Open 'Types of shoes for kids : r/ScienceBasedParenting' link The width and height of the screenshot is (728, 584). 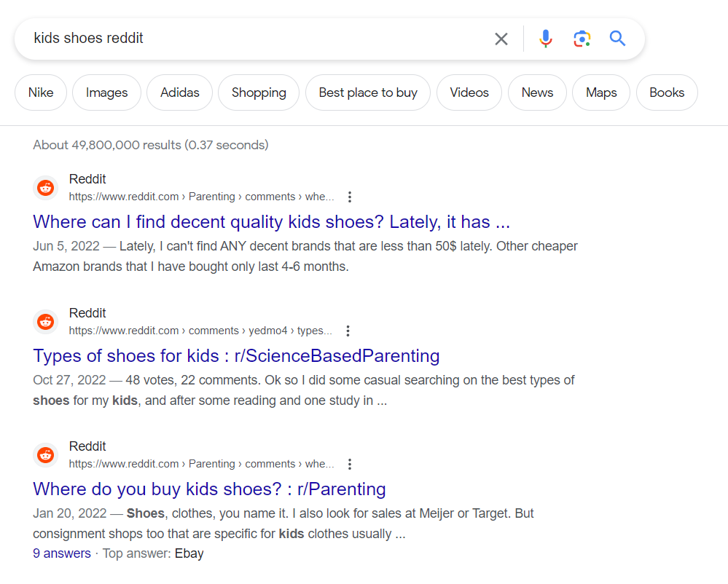click(236, 356)
